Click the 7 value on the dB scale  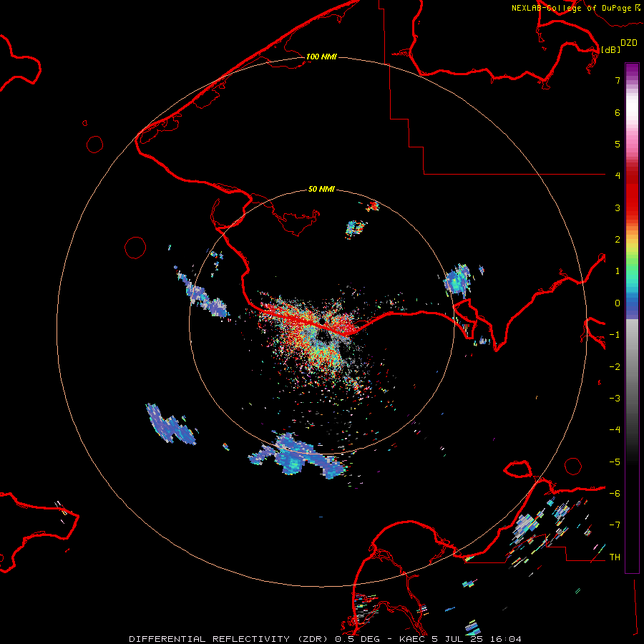(x=618, y=80)
